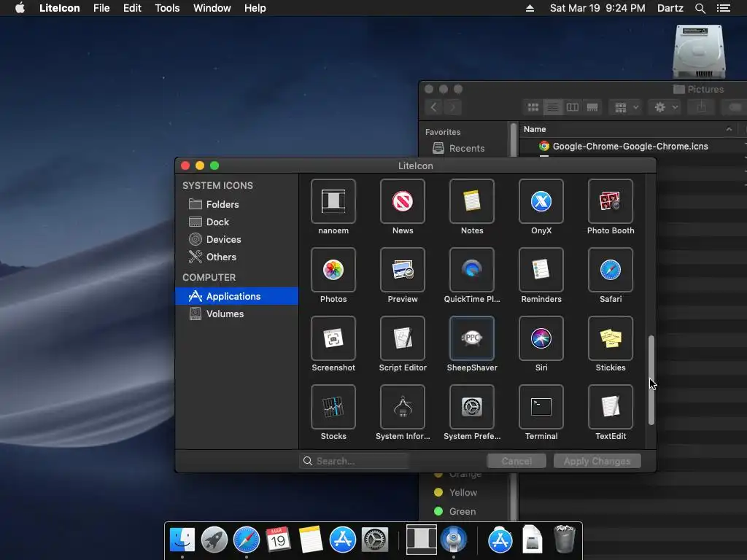Select the Photo Booth app icon
This screenshot has width=747, height=560.
coord(611,201)
